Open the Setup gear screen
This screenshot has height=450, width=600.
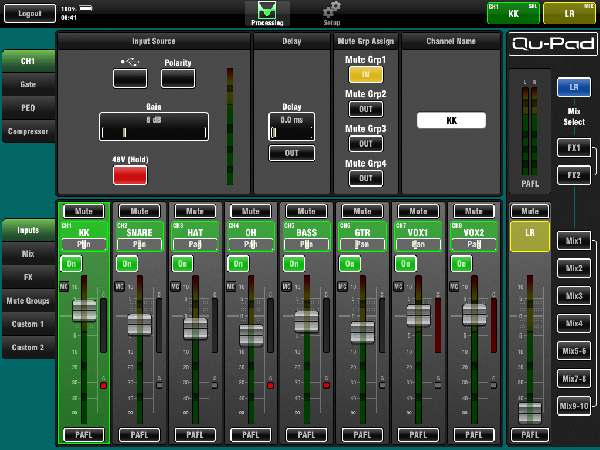click(332, 13)
